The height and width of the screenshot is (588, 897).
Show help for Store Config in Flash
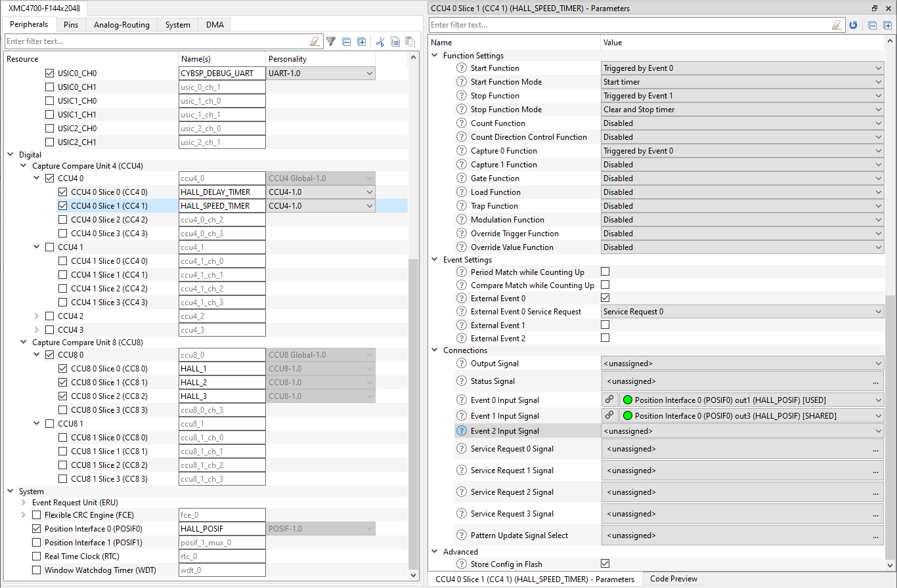tap(462, 564)
